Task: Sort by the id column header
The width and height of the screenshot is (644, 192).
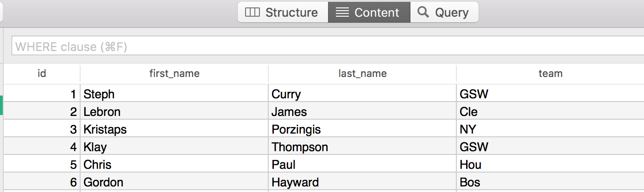Action: 42,73
